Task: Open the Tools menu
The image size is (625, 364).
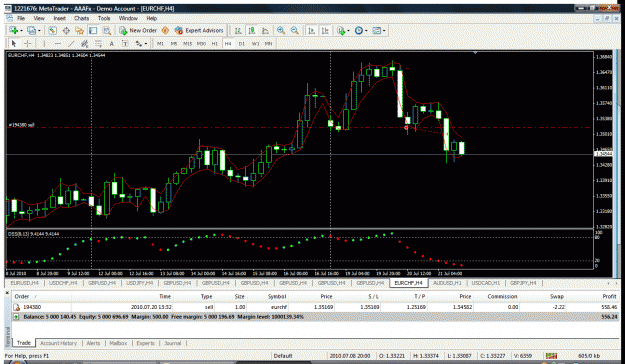Action: (x=104, y=18)
